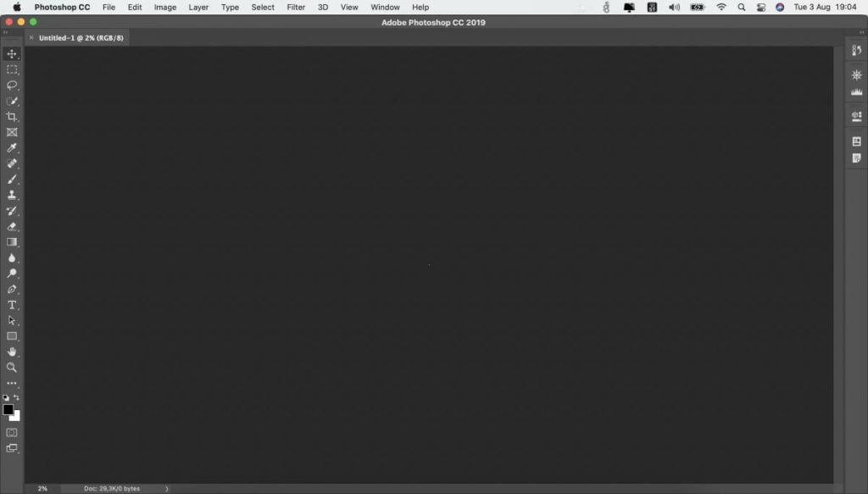
Task: Select the Healing Brush tool
Action: pyautogui.click(x=12, y=164)
